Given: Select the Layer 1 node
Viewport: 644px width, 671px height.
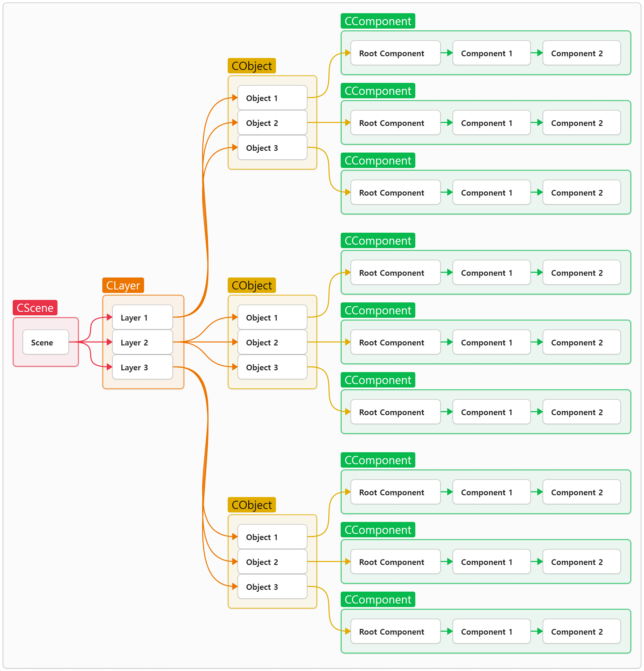Looking at the screenshot, I should (142, 317).
